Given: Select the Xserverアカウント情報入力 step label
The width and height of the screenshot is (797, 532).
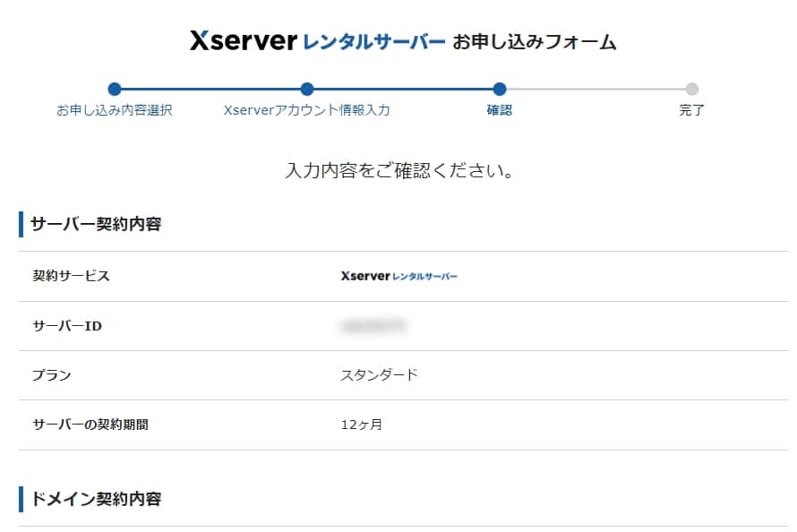Looking at the screenshot, I should 306,110.
